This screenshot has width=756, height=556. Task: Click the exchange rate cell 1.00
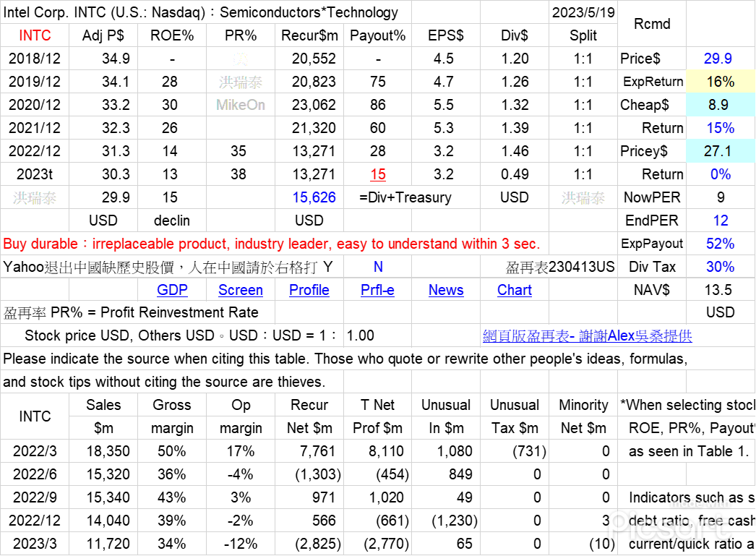pos(378,335)
